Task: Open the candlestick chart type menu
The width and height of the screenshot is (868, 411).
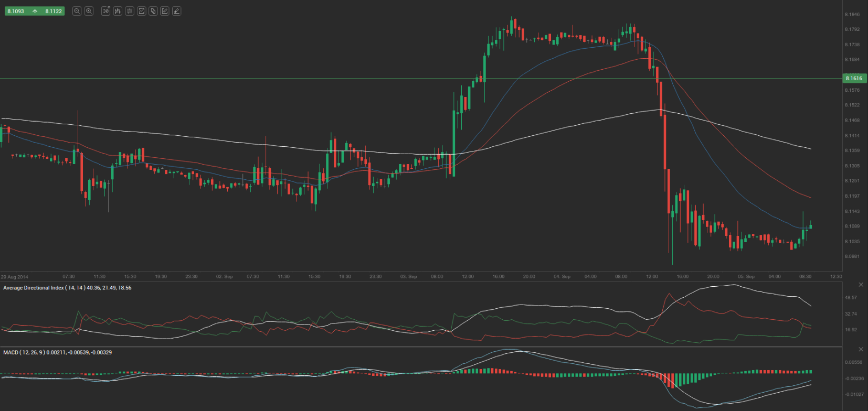Action: [118, 11]
